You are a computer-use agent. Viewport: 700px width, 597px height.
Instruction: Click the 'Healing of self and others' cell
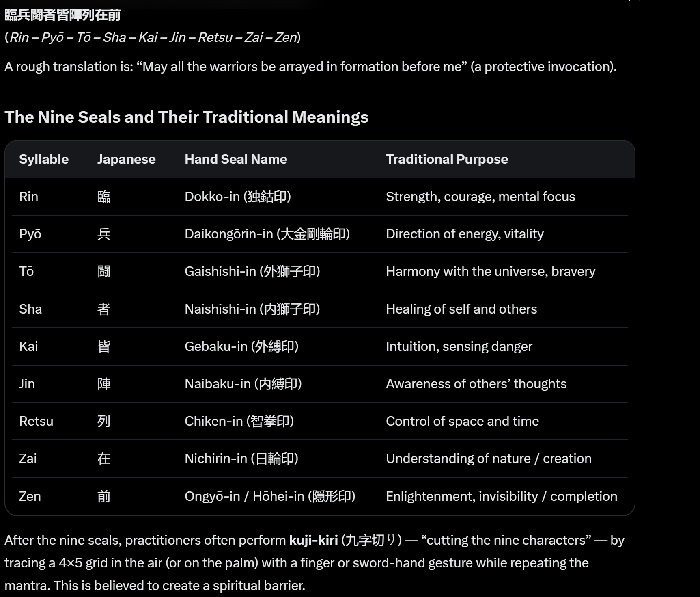click(461, 309)
